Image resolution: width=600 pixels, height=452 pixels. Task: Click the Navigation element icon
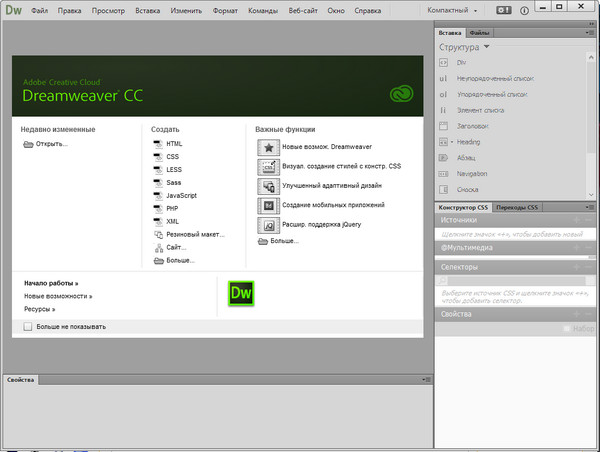(x=443, y=174)
